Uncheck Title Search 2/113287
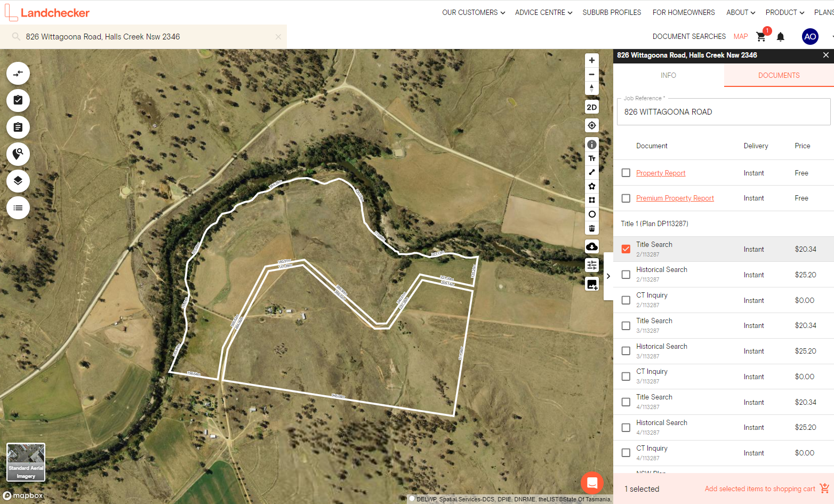Screen dimensions: 834x504 (626, 249)
